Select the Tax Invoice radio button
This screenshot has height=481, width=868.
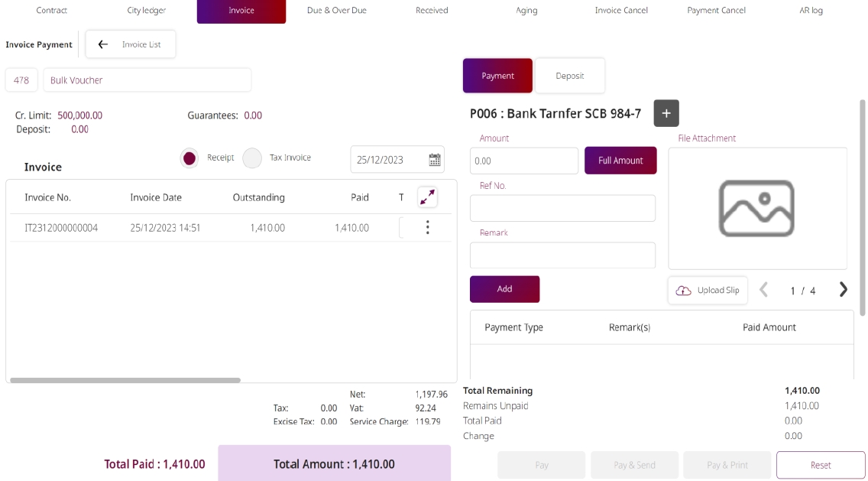click(x=252, y=158)
